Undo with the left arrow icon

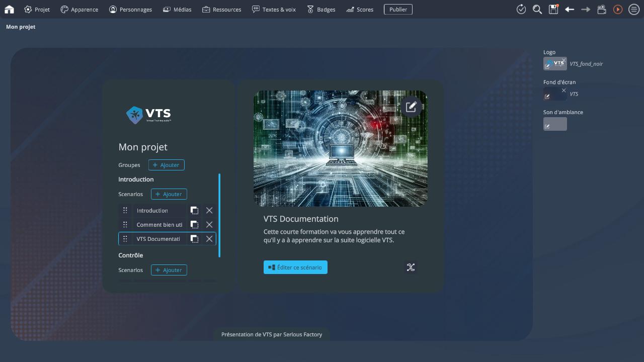570,9
